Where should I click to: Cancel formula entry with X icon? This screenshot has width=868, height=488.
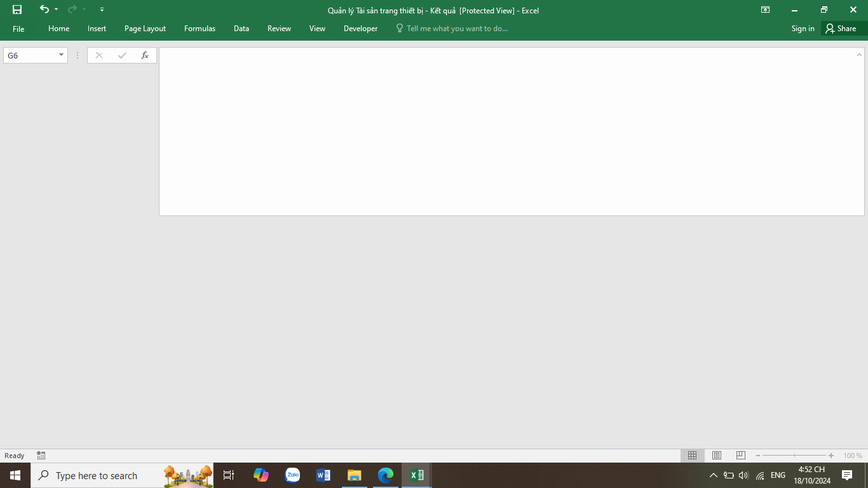[98, 55]
